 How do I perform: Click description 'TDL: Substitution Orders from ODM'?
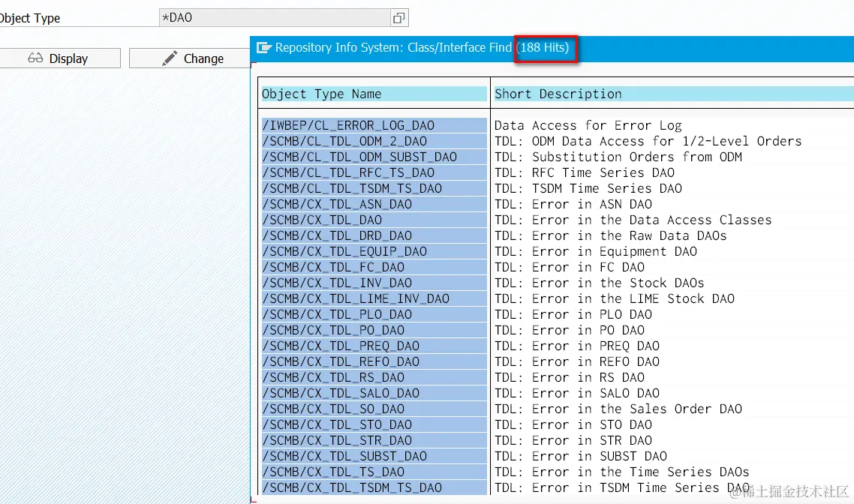point(618,157)
